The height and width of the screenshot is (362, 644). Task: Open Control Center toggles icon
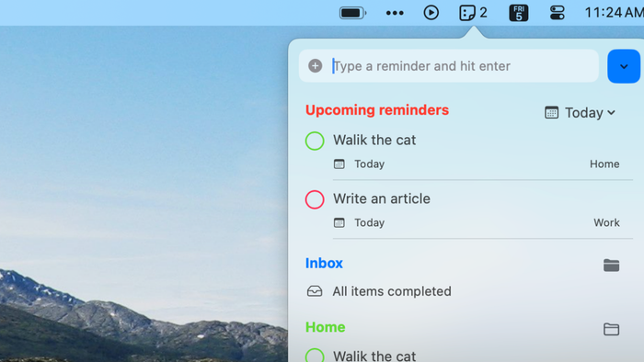(x=558, y=13)
